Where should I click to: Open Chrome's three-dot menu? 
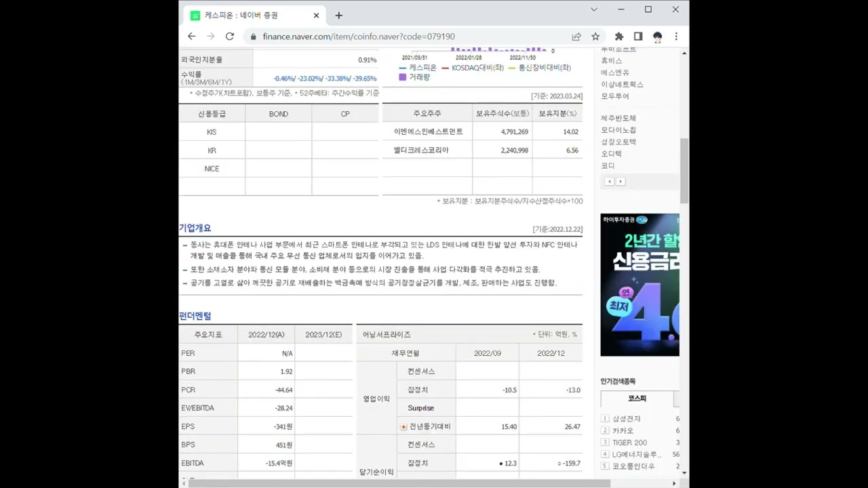676,37
